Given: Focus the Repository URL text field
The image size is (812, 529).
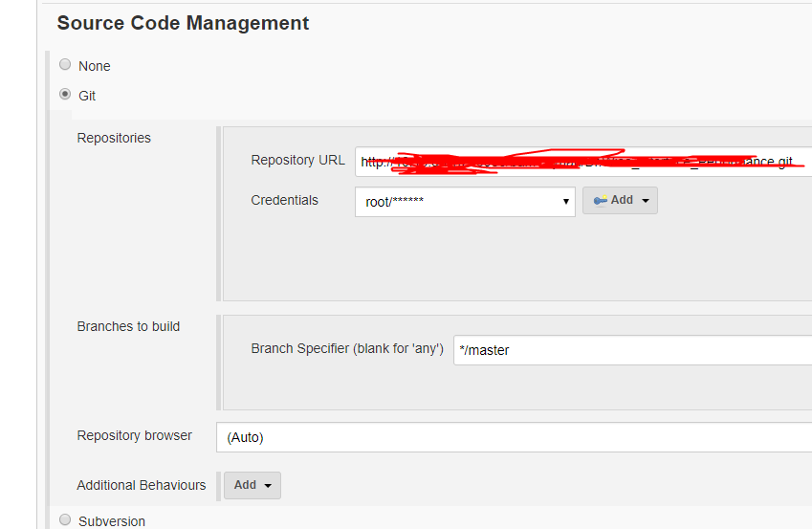Looking at the screenshot, I should click(x=583, y=162).
